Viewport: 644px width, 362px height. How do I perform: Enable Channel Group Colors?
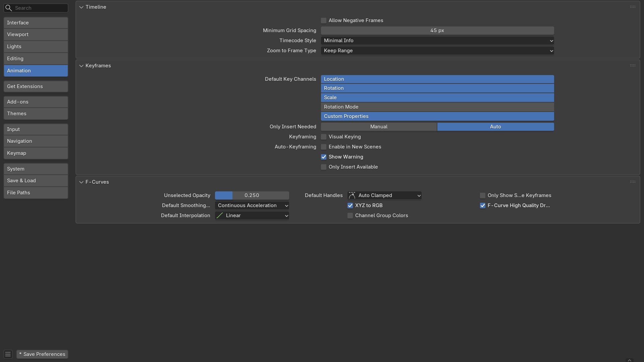click(350, 216)
